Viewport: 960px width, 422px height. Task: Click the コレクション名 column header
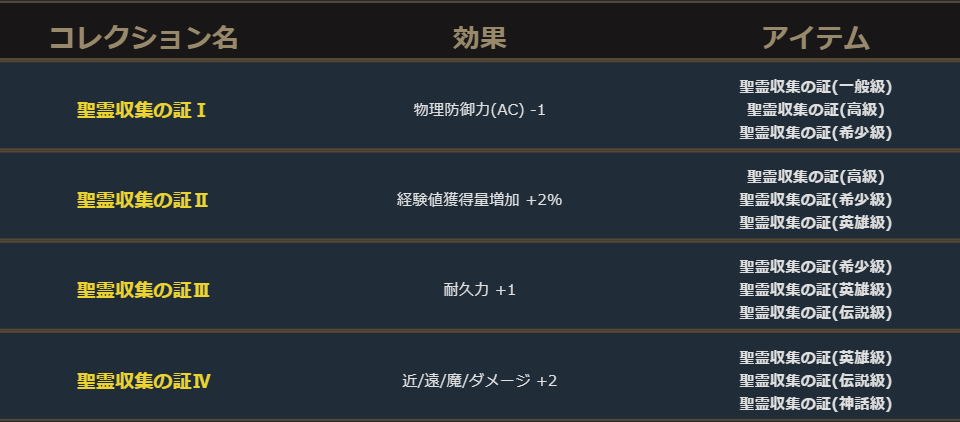[144, 38]
